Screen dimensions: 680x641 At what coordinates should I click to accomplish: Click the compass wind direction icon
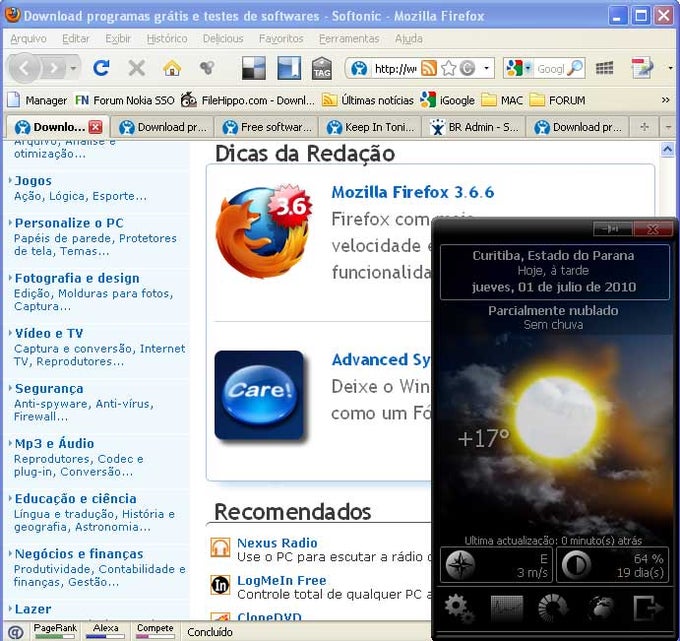460,565
